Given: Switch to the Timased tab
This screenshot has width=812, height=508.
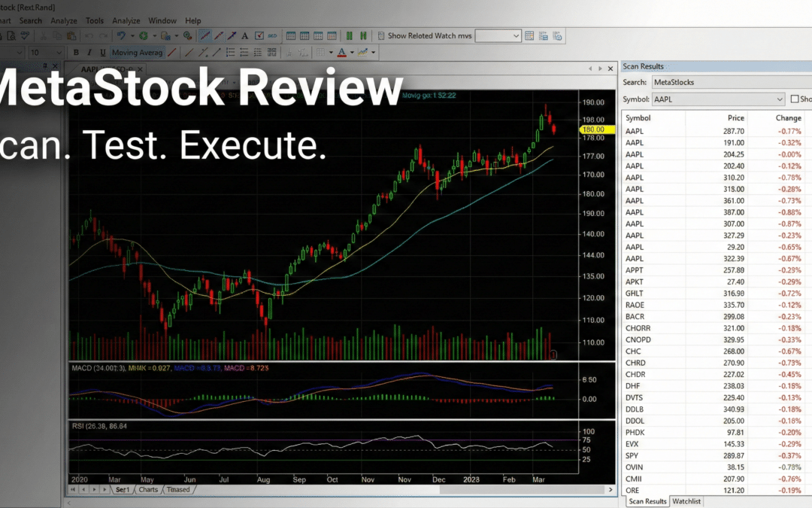Looking at the screenshot, I should (178, 489).
